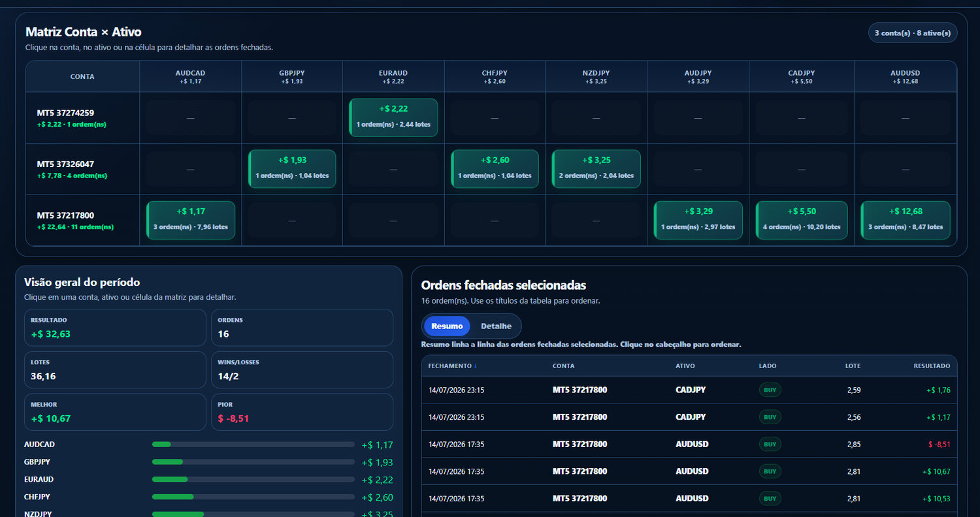Image resolution: width=980 pixels, height=517 pixels.
Task: Click the MELHOR +$ 10,67 card
Action: 115,412
